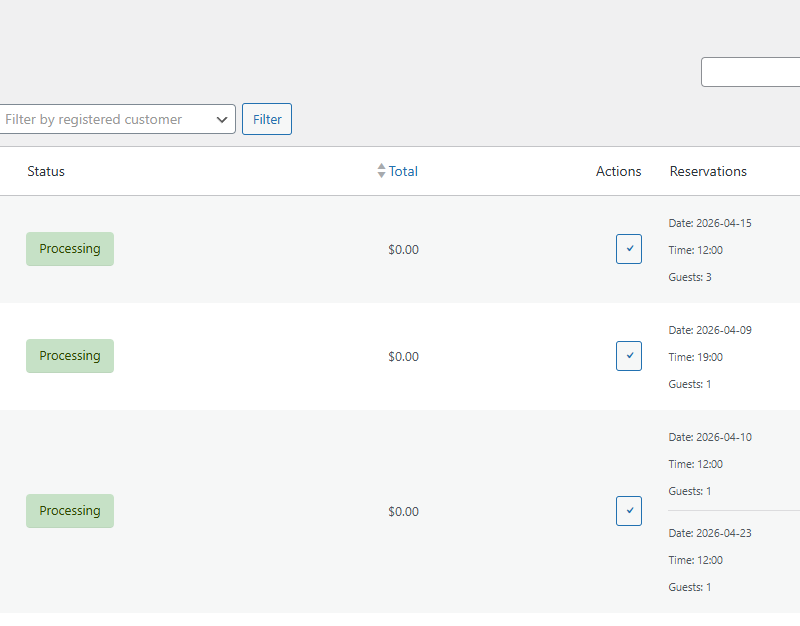Select the Processing status badge on first order
800x626 pixels.
69,248
